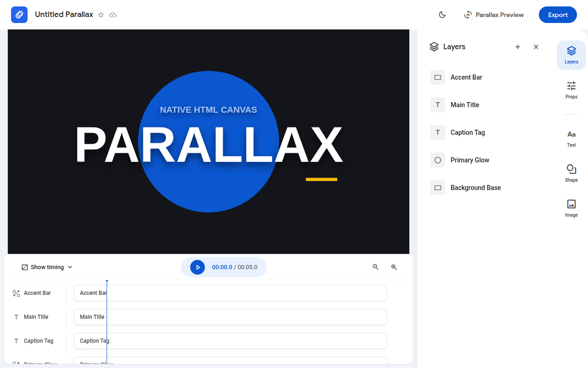Viewport: 588px width, 368px height.
Task: Click the Export button
Action: click(x=558, y=15)
